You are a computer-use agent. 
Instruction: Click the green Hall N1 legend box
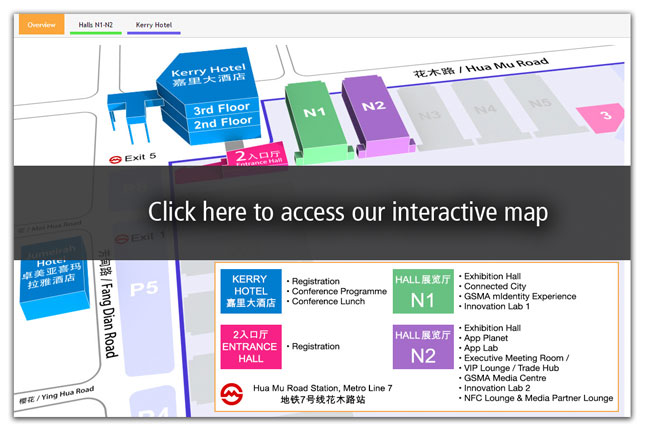click(x=423, y=291)
